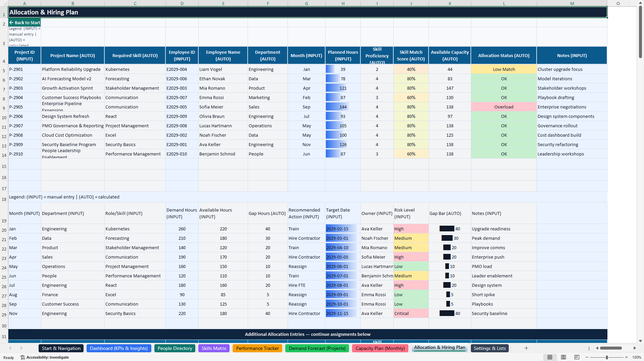This screenshot has width=644, height=361.
Task: Click the 100% zoom level
Action: point(637,357)
